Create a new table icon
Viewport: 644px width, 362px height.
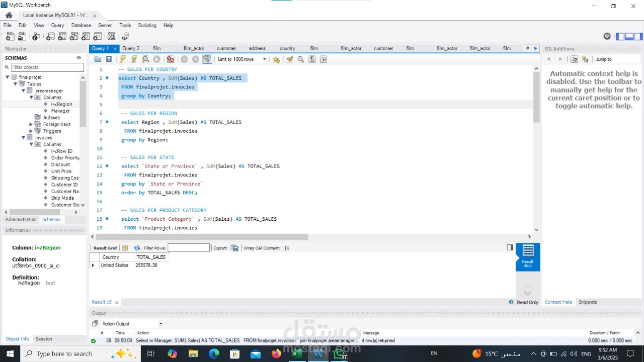62,36
